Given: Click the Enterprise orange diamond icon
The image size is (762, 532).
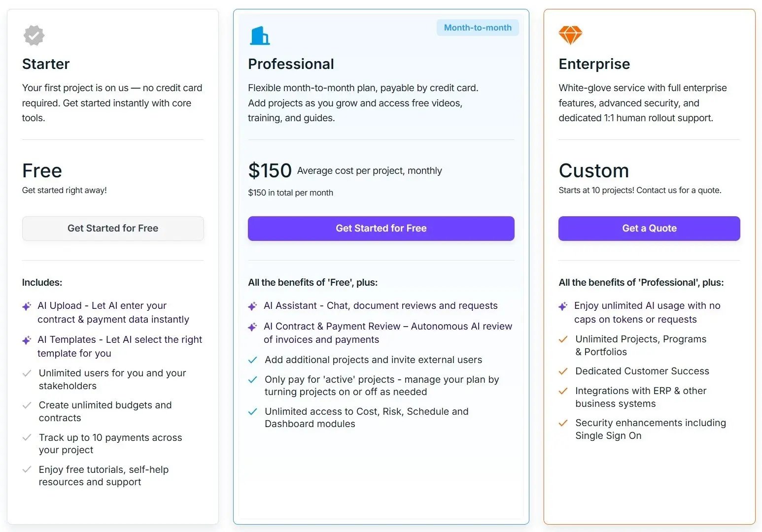Looking at the screenshot, I should [570, 35].
